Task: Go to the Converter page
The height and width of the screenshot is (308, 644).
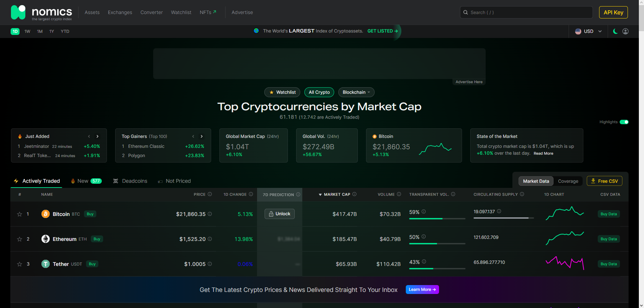Action: pyautogui.click(x=151, y=12)
